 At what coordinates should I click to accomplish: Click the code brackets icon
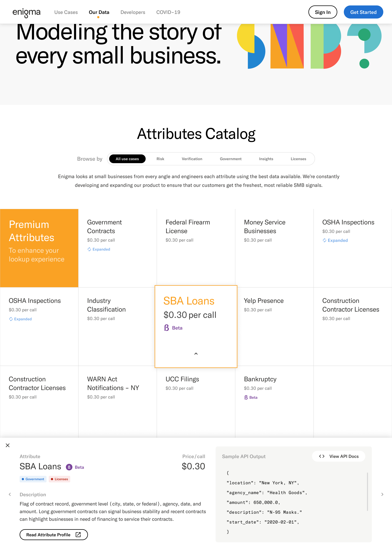pos(322,457)
